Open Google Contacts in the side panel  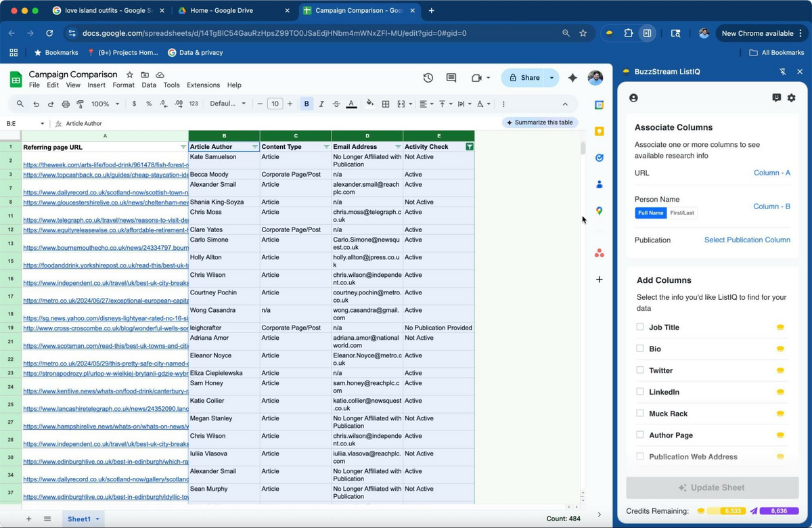click(x=599, y=183)
